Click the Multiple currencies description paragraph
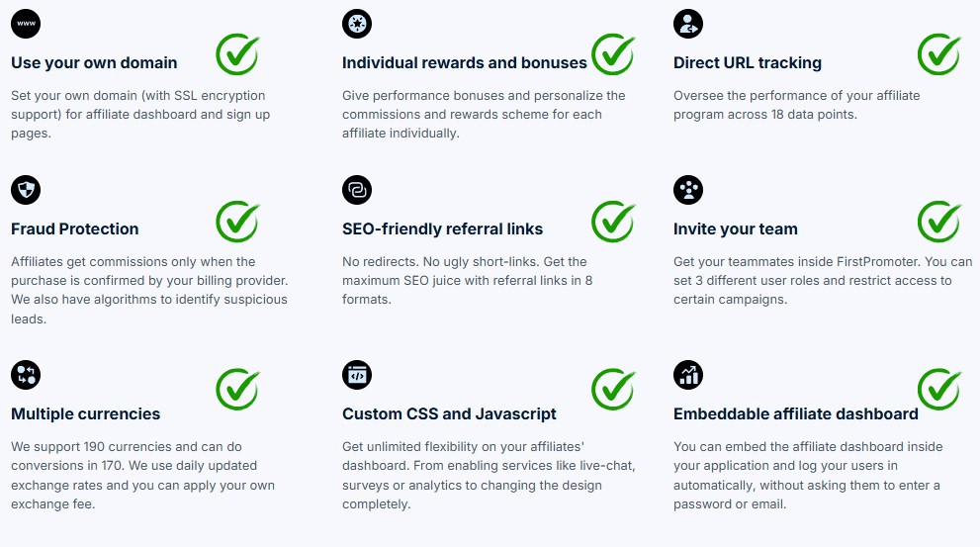The height and width of the screenshot is (547, 980). click(142, 475)
